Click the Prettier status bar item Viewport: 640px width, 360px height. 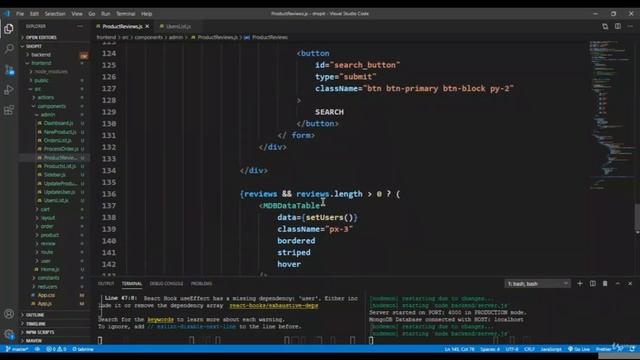[604, 349]
